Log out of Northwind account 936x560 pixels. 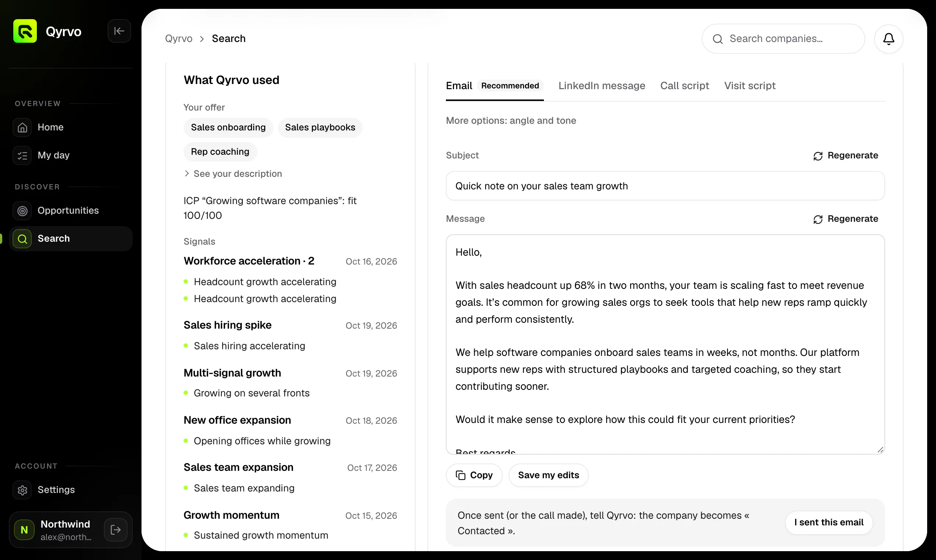[x=115, y=530]
